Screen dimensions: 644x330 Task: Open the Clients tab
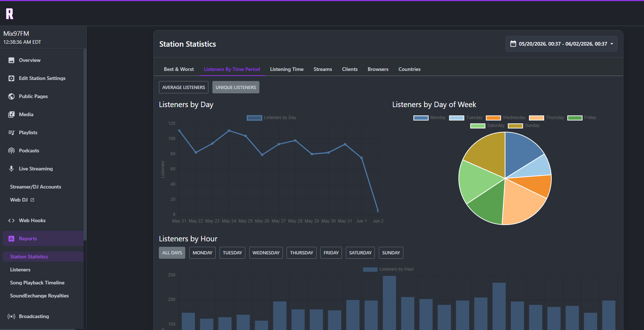coord(350,69)
